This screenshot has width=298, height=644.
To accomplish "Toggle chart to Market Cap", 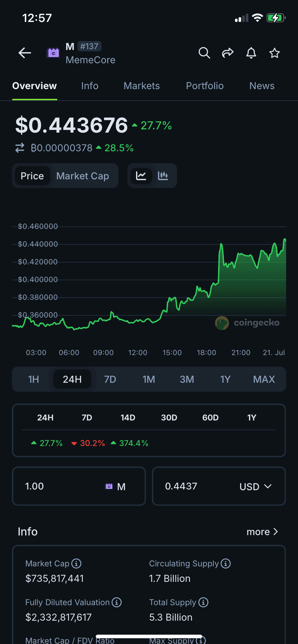I will (82, 176).
